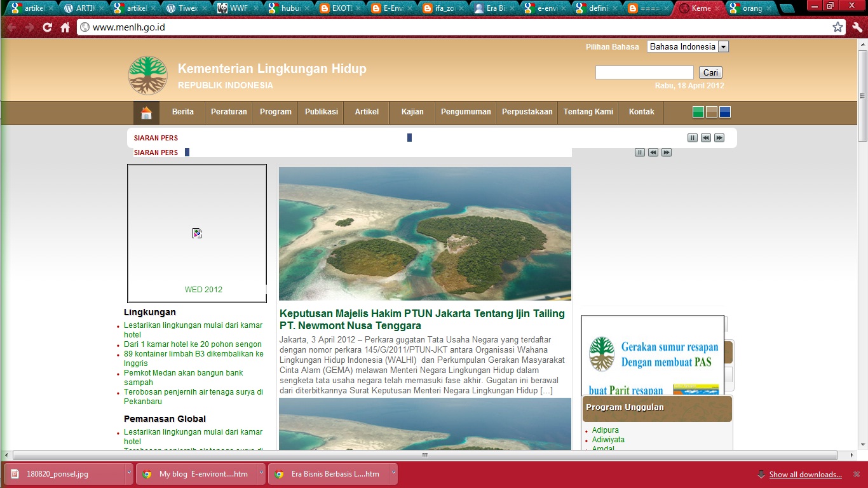Open Dari 1 kamar hotel ke 20 pohon sengon
Viewport: 868px width, 488px height.
(193, 344)
